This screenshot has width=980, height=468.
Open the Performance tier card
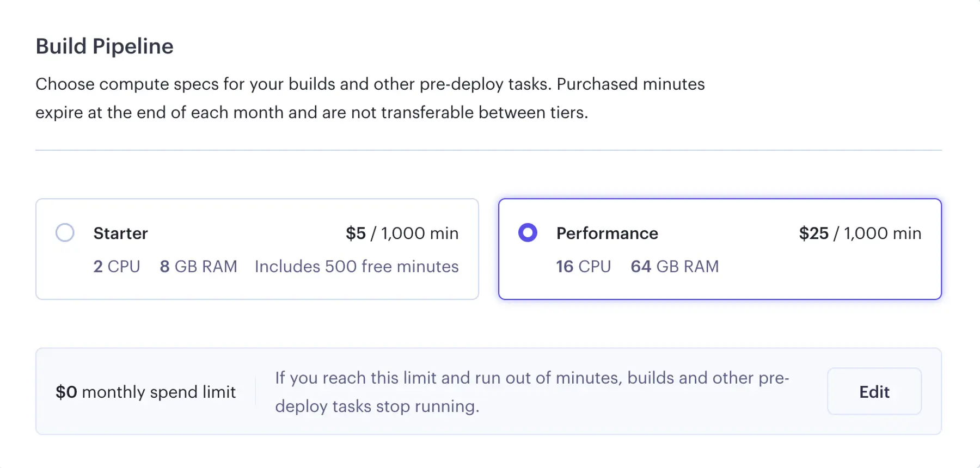pos(720,249)
